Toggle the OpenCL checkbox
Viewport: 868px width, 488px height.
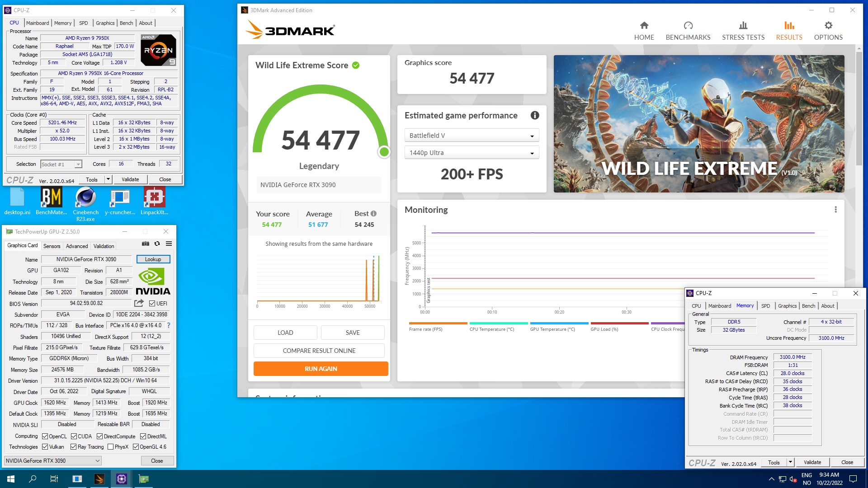[x=45, y=436]
